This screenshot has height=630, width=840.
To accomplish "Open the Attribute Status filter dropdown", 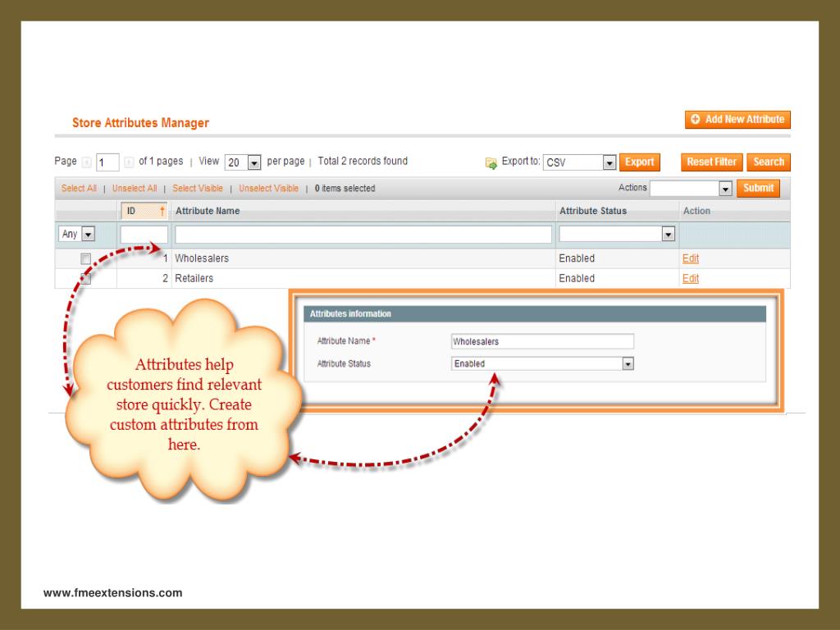I will tap(617, 234).
